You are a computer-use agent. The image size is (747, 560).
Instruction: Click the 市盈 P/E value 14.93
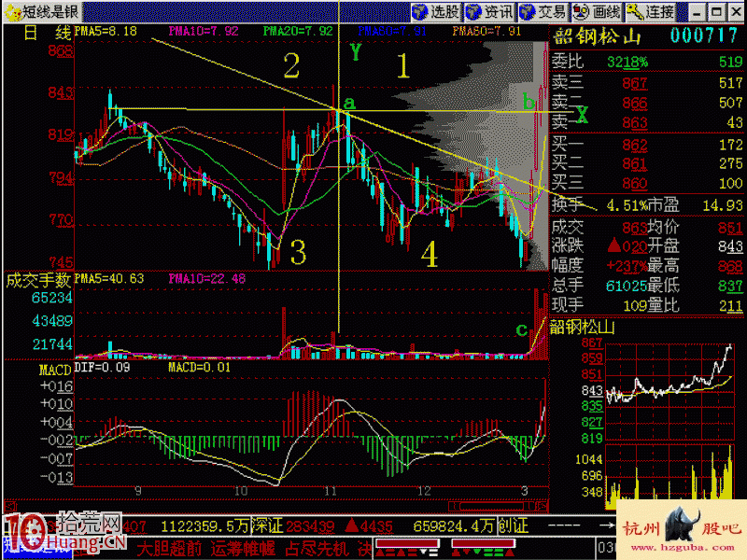[723, 205]
